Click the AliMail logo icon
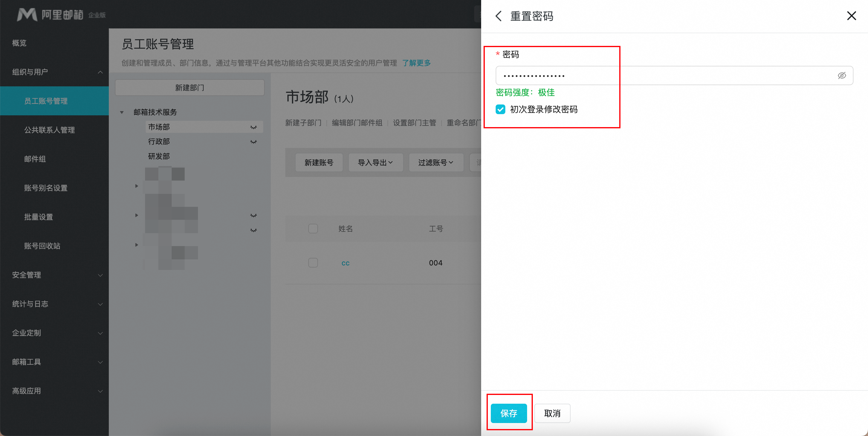Image resolution: width=868 pixels, height=436 pixels. (x=27, y=14)
